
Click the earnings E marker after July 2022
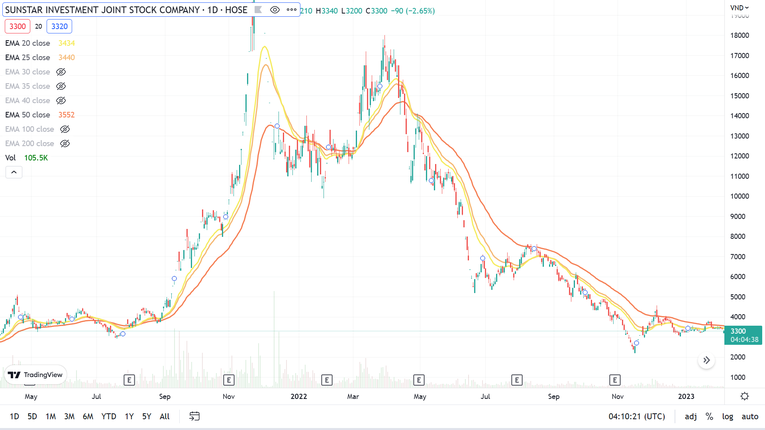pyautogui.click(x=517, y=380)
